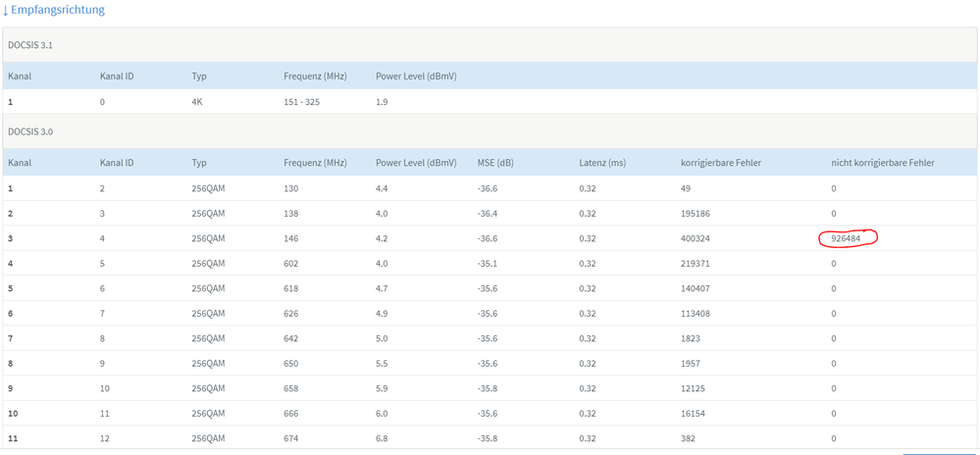Select the MSE (dB) column header
The image size is (980, 455).
[x=493, y=163]
